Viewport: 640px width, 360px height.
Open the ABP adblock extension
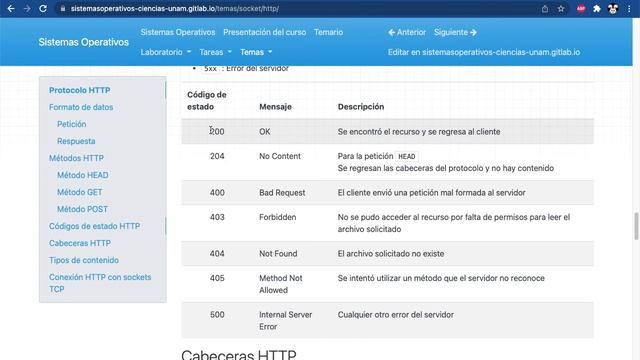(x=581, y=9)
